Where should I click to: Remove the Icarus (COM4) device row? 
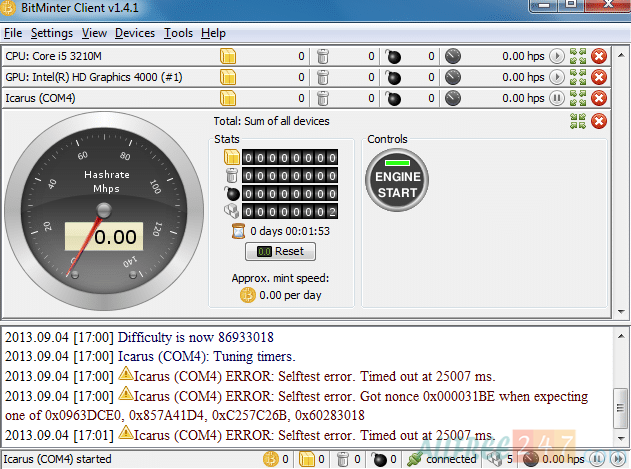(x=599, y=98)
